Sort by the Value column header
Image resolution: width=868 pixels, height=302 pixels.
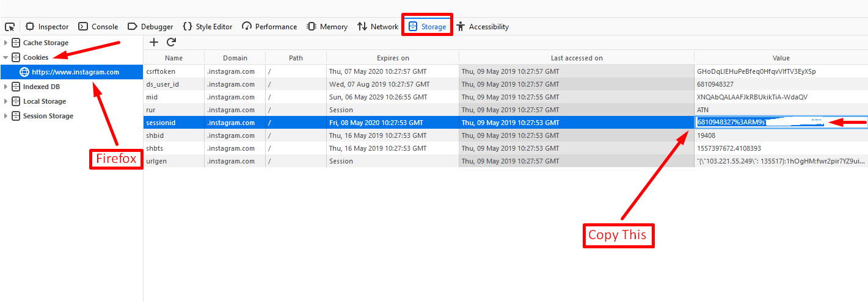[x=781, y=58]
